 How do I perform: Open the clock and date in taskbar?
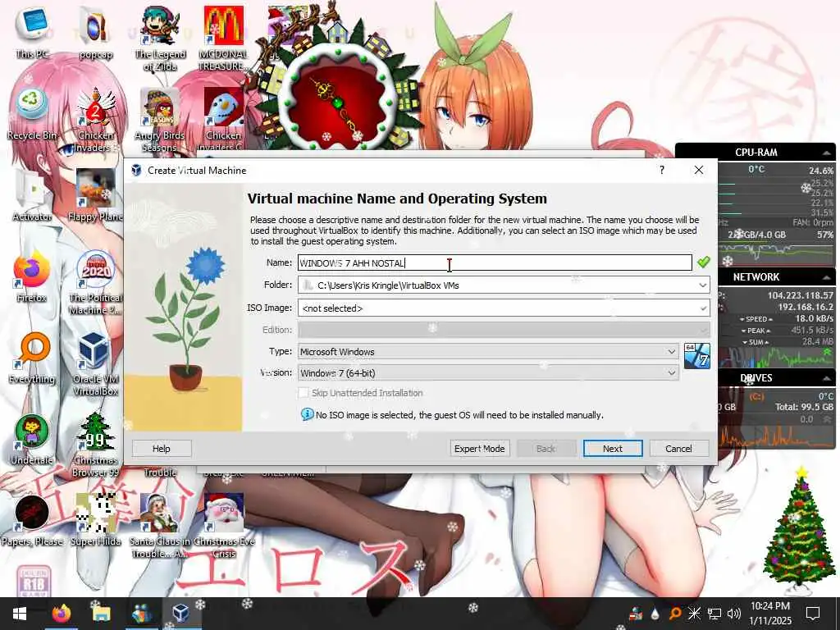[770, 614]
